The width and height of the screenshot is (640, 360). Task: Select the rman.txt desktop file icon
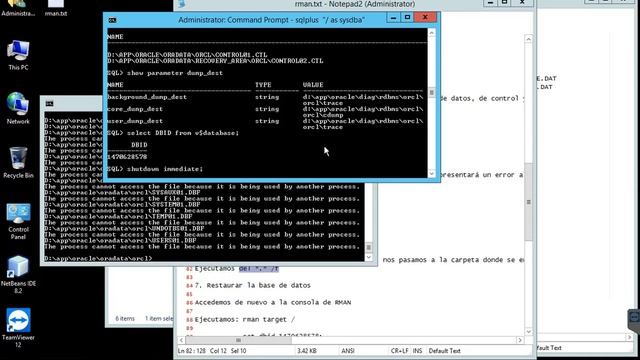click(x=56, y=8)
